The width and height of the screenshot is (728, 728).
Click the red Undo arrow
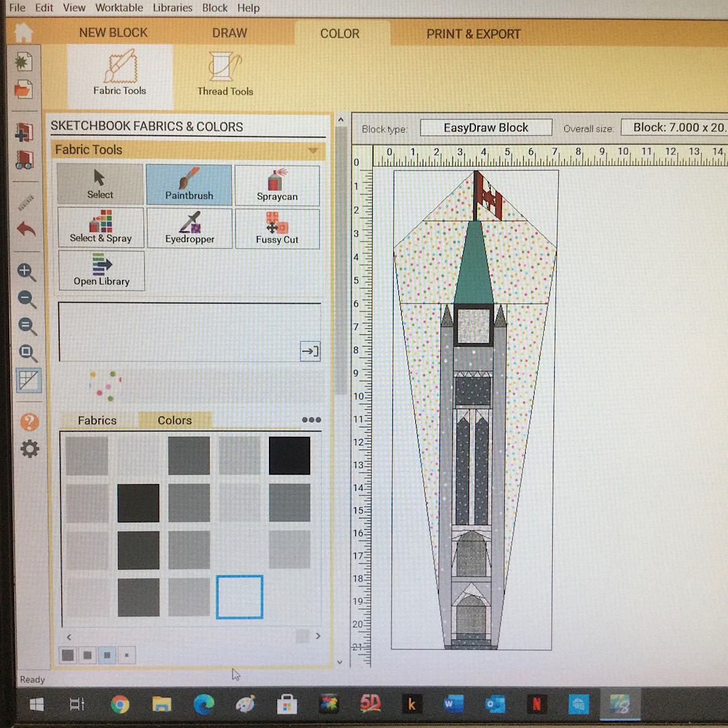26,230
